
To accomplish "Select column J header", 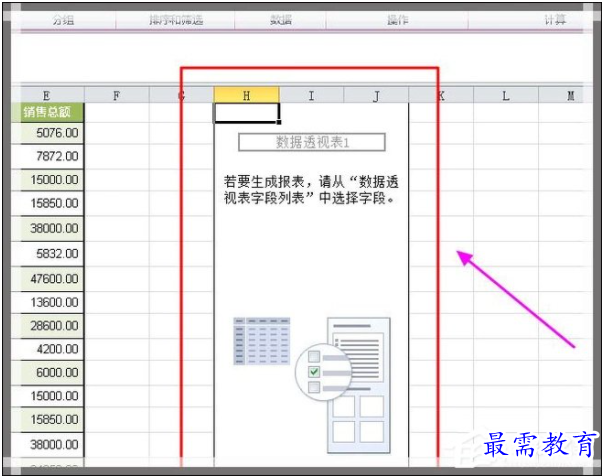I will (x=376, y=95).
